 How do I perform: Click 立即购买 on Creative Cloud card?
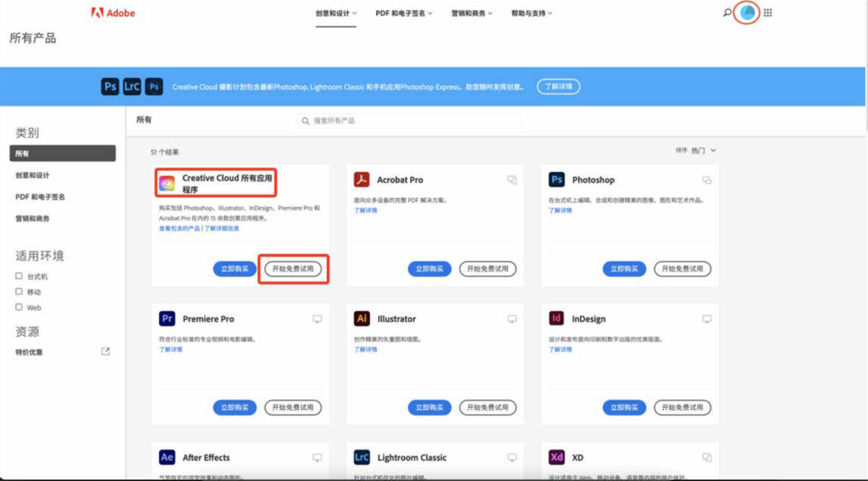[235, 269]
